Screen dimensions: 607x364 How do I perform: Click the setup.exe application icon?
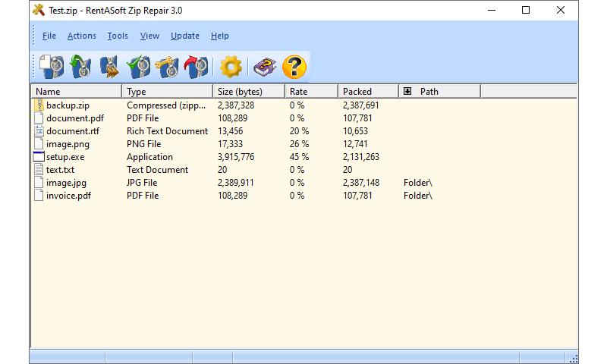click(39, 157)
